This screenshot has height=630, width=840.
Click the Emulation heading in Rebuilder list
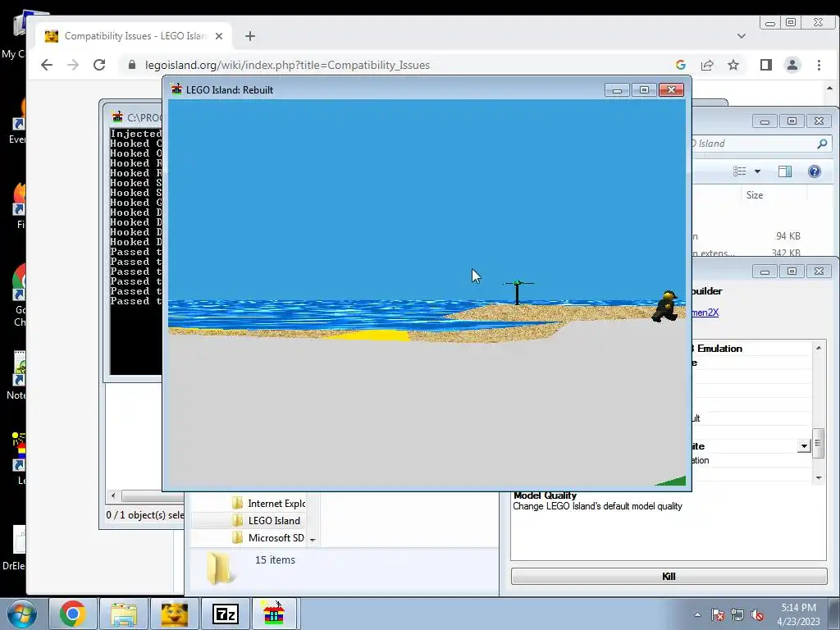pos(719,348)
